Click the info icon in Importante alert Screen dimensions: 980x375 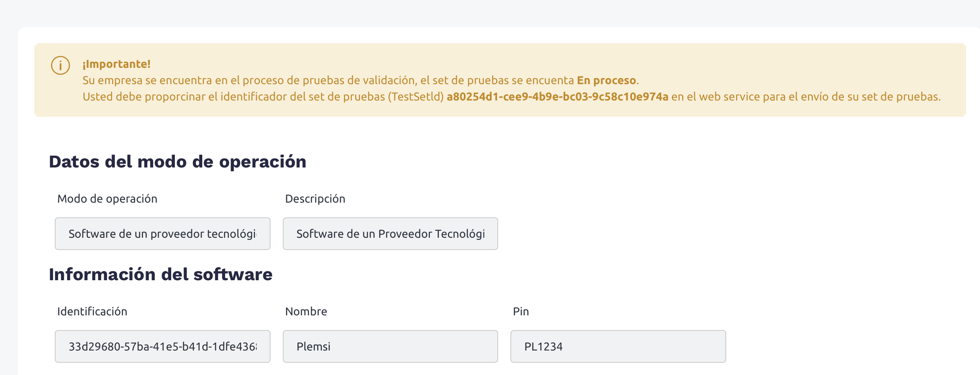pyautogui.click(x=60, y=65)
